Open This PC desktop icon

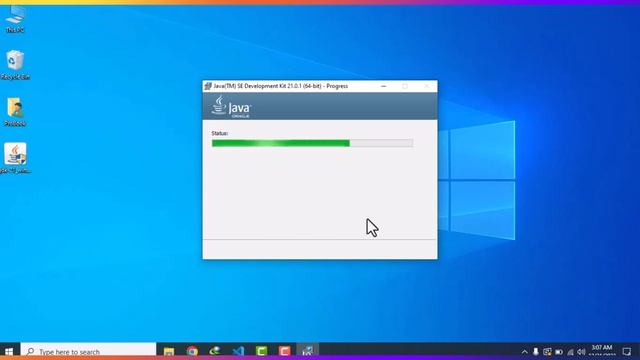[x=15, y=19]
